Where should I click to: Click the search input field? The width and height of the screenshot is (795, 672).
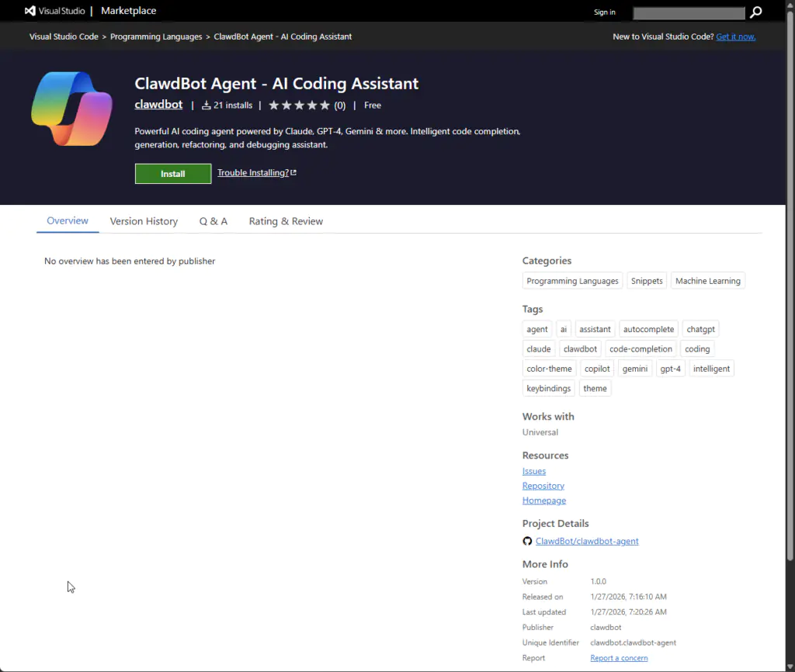[688, 12]
